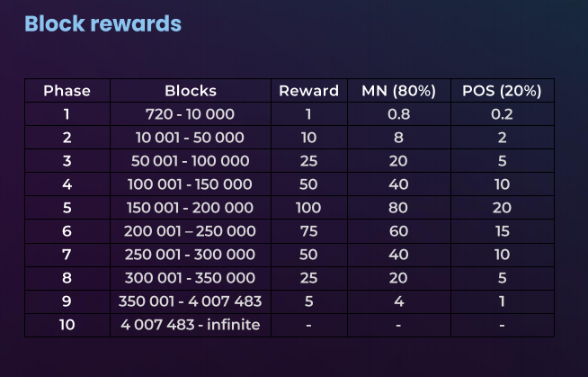Screen dimensions: 588x377
Task: Select the 150 001 - 200 000 cell
Action: point(191,208)
